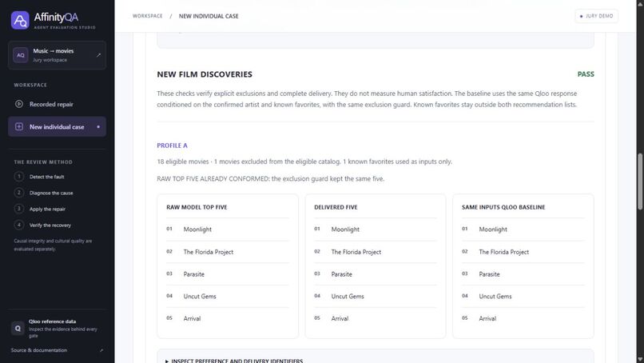This screenshot has height=363, width=644.
Task: Click the step 2 circle number icon
Action: pyautogui.click(x=19, y=193)
